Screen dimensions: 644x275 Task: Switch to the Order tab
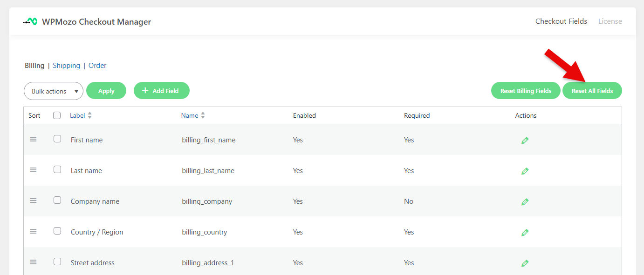pos(97,66)
